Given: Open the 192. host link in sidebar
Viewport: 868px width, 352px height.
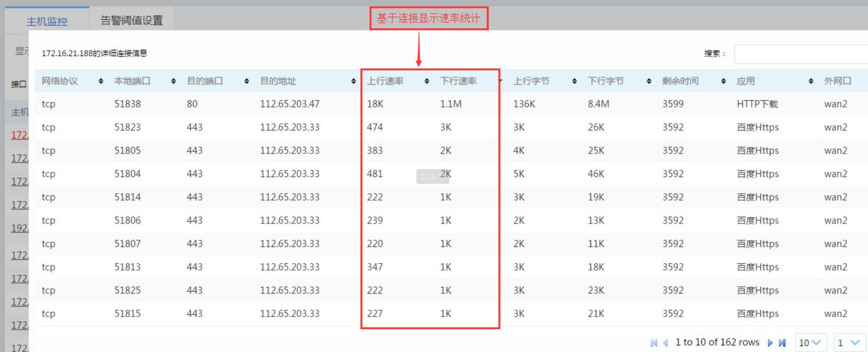Looking at the screenshot, I should [x=20, y=228].
